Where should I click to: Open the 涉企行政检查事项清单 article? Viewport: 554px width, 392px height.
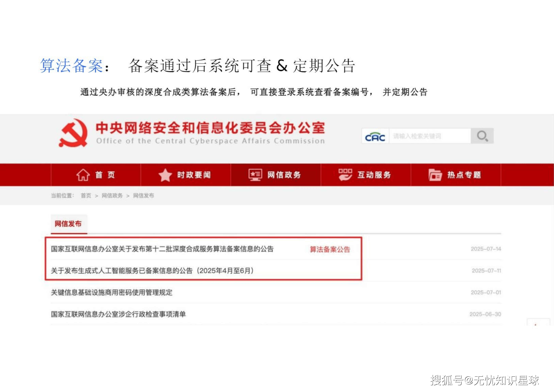(118, 314)
